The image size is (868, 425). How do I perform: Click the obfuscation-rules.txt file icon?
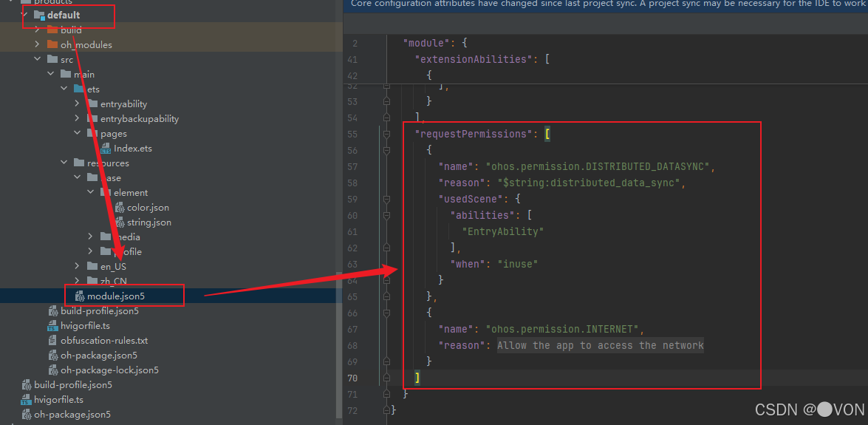[x=53, y=341]
